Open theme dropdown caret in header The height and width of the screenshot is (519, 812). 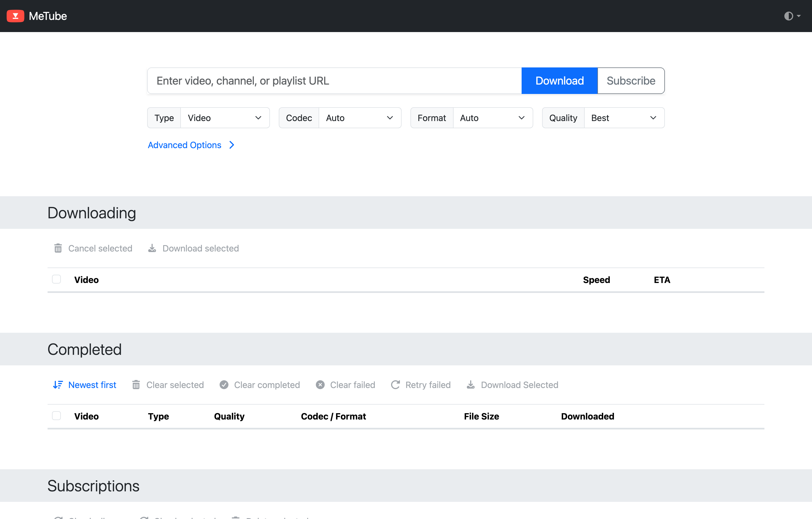(798, 16)
